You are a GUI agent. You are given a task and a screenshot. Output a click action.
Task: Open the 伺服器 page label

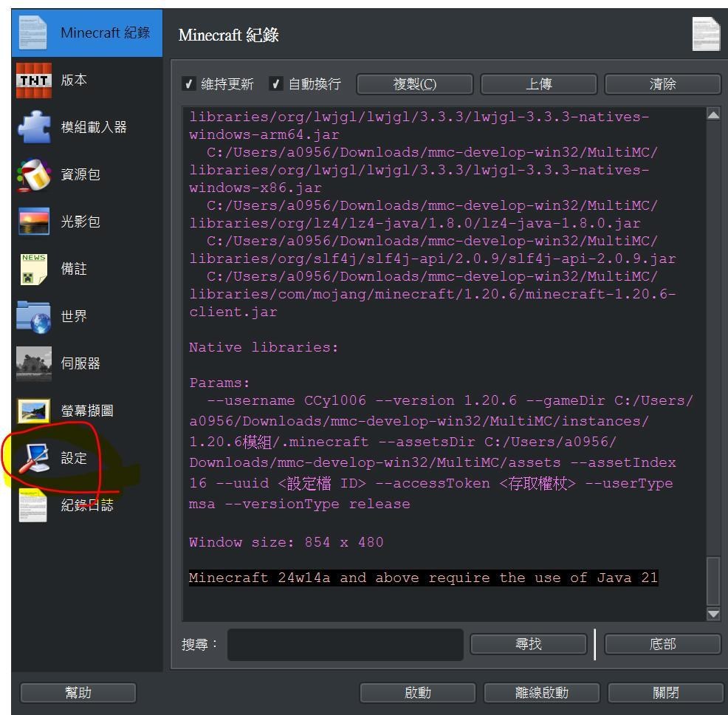[x=80, y=363]
